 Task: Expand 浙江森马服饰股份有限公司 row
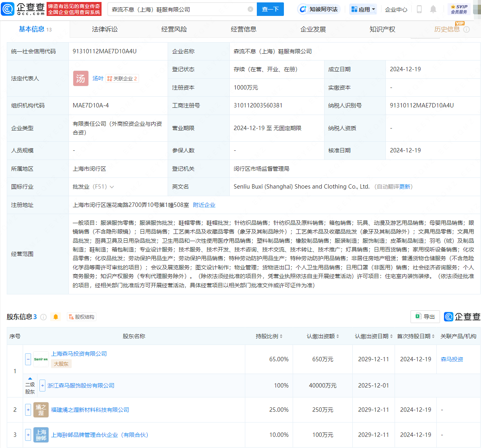coord(42,386)
